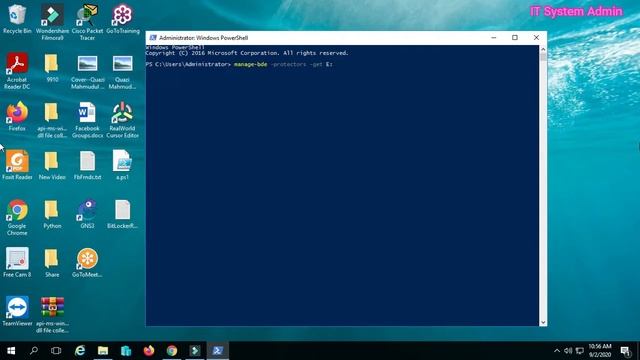Open the Filmora taskbar button
Screen dimensions: 640x360
coord(195,351)
